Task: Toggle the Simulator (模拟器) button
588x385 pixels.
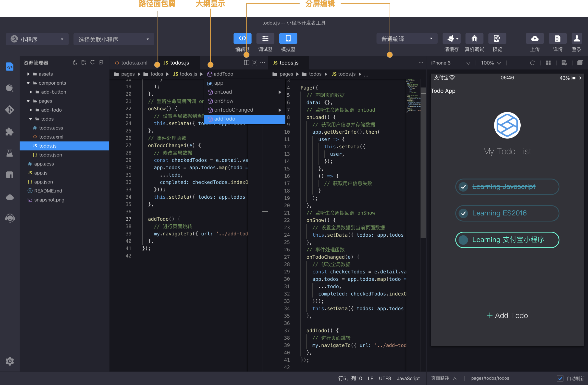Action: pos(288,38)
